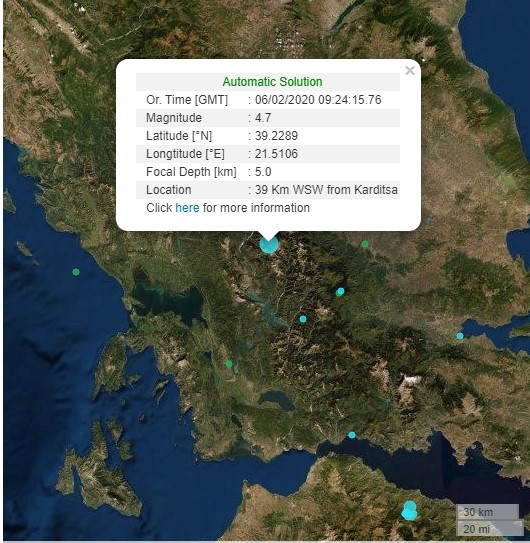Click the green marker right of the popup pointer
Image resolution: width=530 pixels, height=543 pixels.
pos(365,244)
